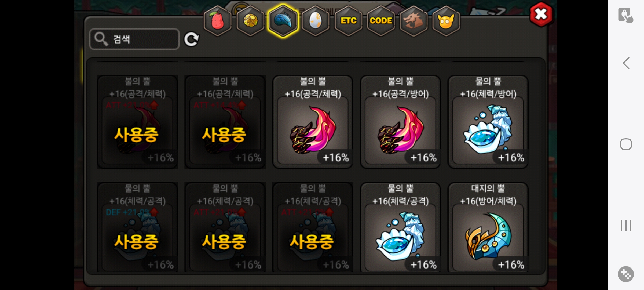The image size is (644, 290).
Task: Open the spotted egg category
Action: pyautogui.click(x=316, y=21)
